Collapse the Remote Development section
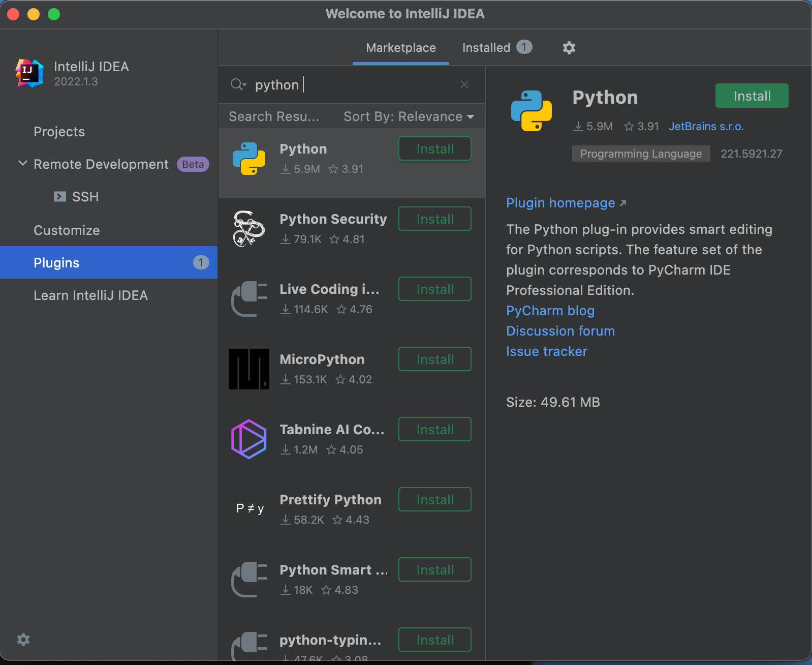This screenshot has height=665, width=812. point(23,164)
